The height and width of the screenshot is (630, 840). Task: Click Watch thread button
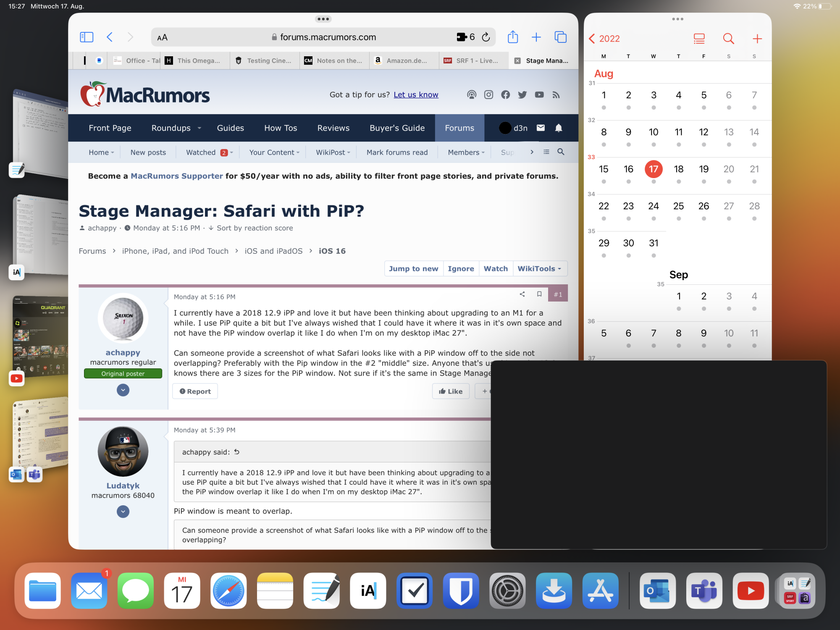pos(496,269)
